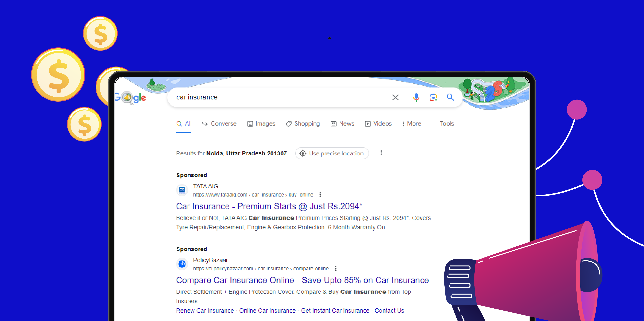Image resolution: width=644 pixels, height=321 pixels.
Task: Switch to the Converse tab
Action: tap(219, 124)
